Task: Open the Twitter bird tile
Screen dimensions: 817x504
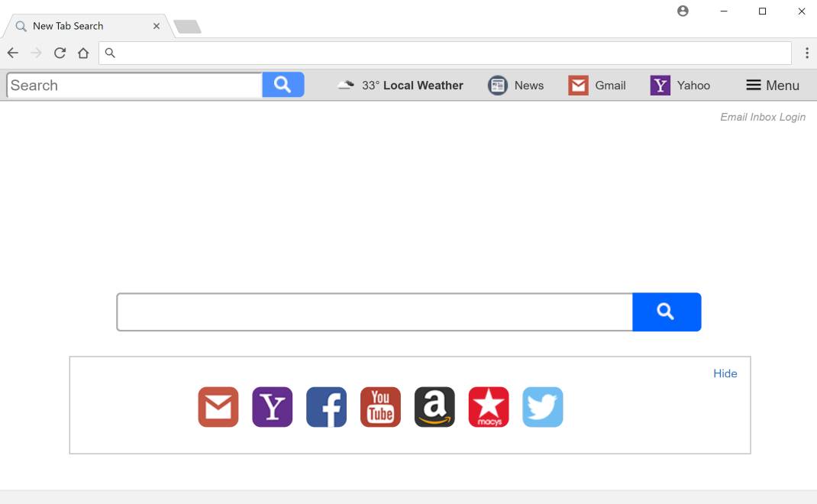Action: click(543, 406)
